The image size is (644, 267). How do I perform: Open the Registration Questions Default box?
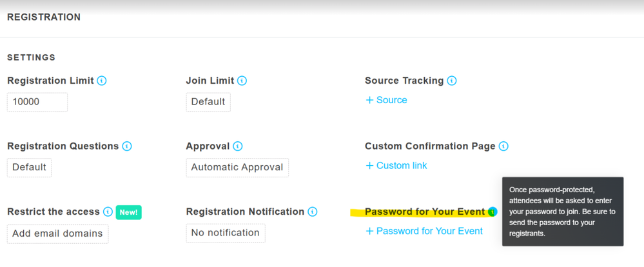pos(29,168)
